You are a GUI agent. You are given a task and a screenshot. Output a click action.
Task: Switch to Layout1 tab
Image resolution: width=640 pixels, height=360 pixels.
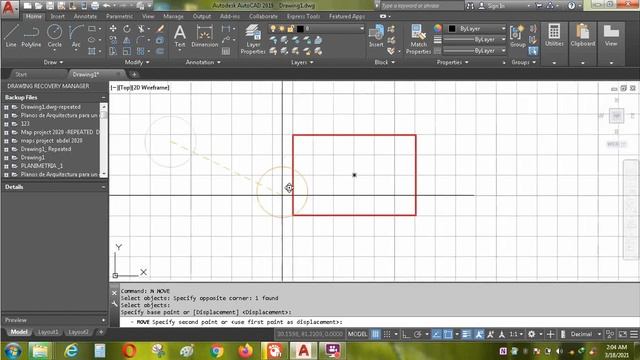48,332
